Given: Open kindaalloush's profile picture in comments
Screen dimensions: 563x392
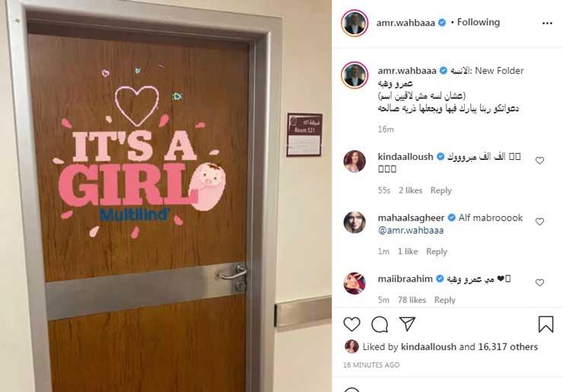Looking at the screenshot, I should [x=355, y=161].
